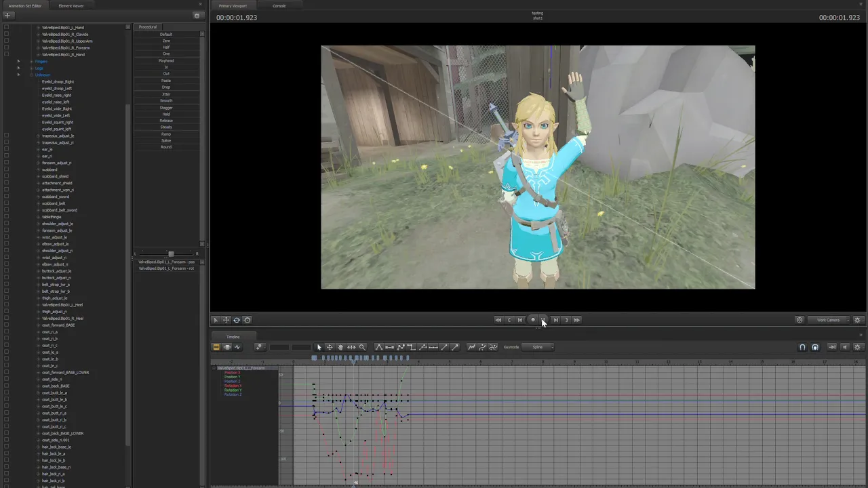Image resolution: width=868 pixels, height=488 pixels.
Task: Tick checkbox beside ValveBiped.Bip01_L_Hand
Action: [x=7, y=28]
